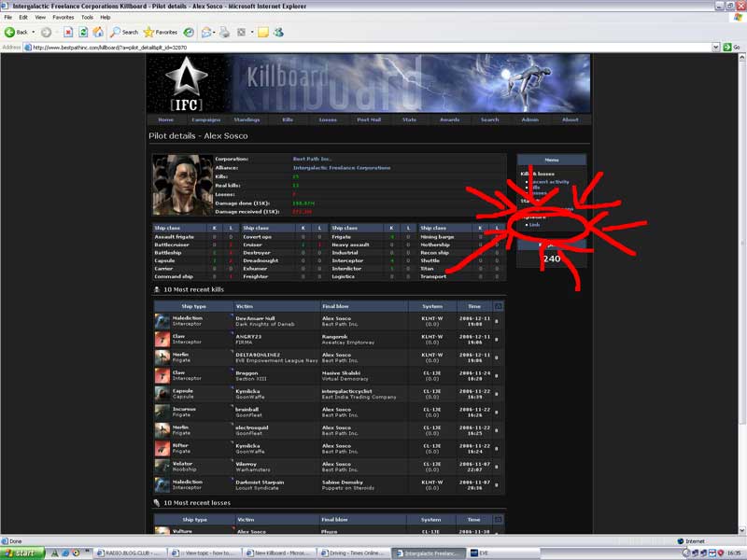747x560 pixels.
Task: Click the Merlin icon in the electrosquid row
Action: [162, 430]
